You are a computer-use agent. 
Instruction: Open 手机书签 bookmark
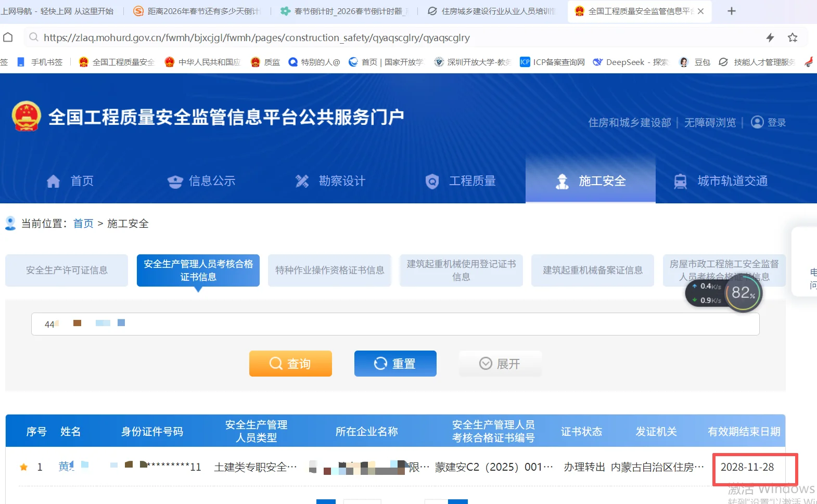pyautogui.click(x=40, y=62)
